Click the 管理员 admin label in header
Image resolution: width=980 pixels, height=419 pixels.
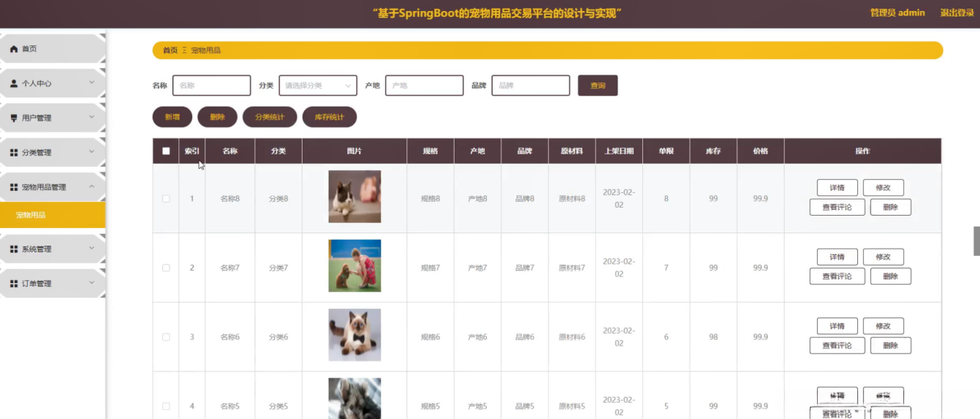click(897, 13)
